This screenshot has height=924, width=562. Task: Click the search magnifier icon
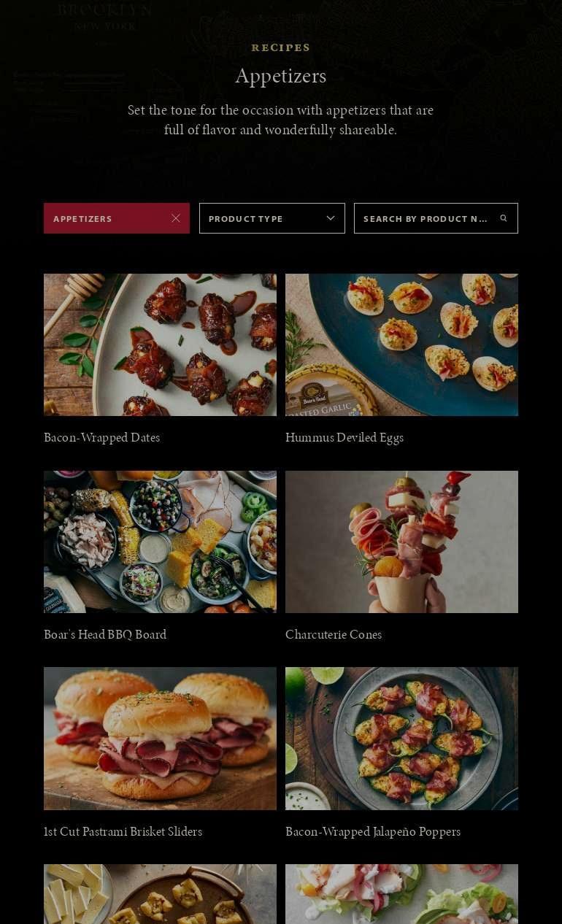[504, 218]
